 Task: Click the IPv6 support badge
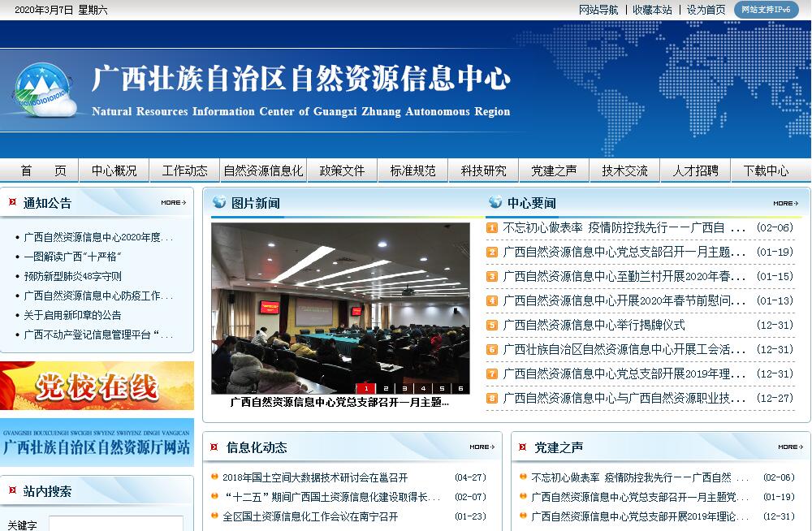tap(766, 10)
